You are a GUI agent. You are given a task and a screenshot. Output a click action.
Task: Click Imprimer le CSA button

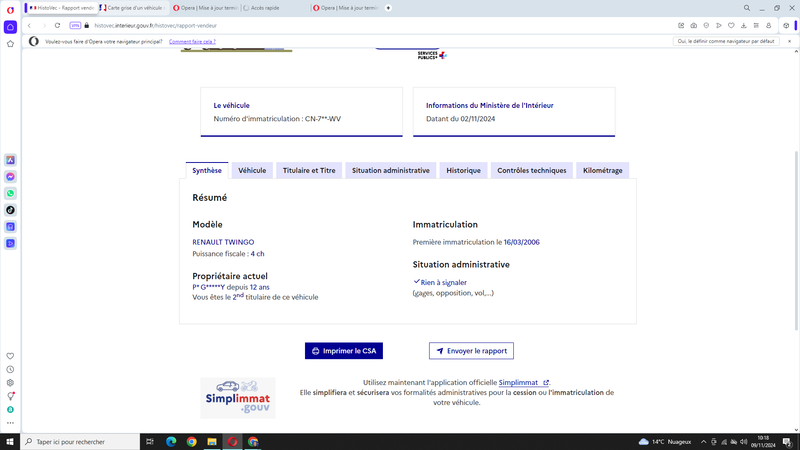(x=344, y=351)
